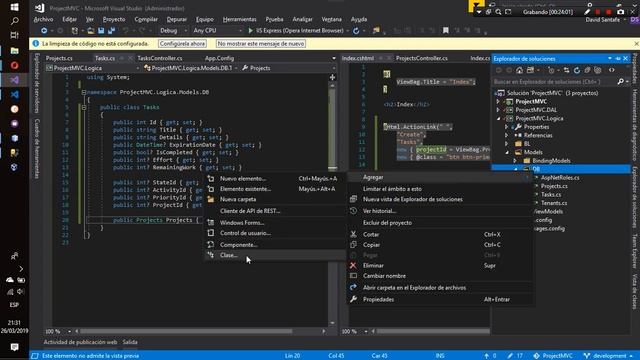Open the Windows notification center icon
This screenshot has height=360, width=640.
[x=14, y=347]
